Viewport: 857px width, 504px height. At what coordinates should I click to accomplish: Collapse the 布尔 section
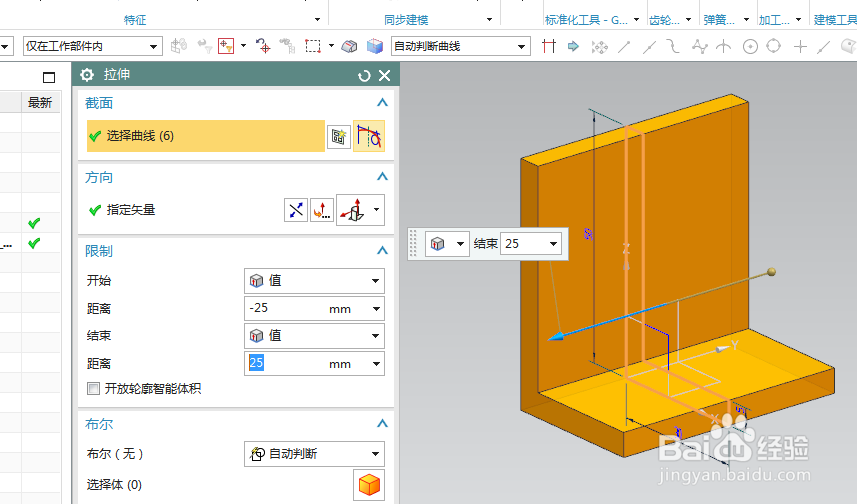click(x=383, y=424)
